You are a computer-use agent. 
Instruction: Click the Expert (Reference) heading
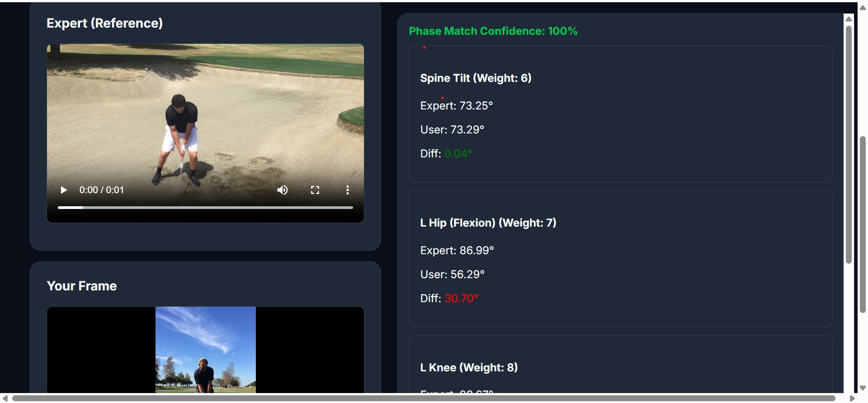(x=104, y=23)
